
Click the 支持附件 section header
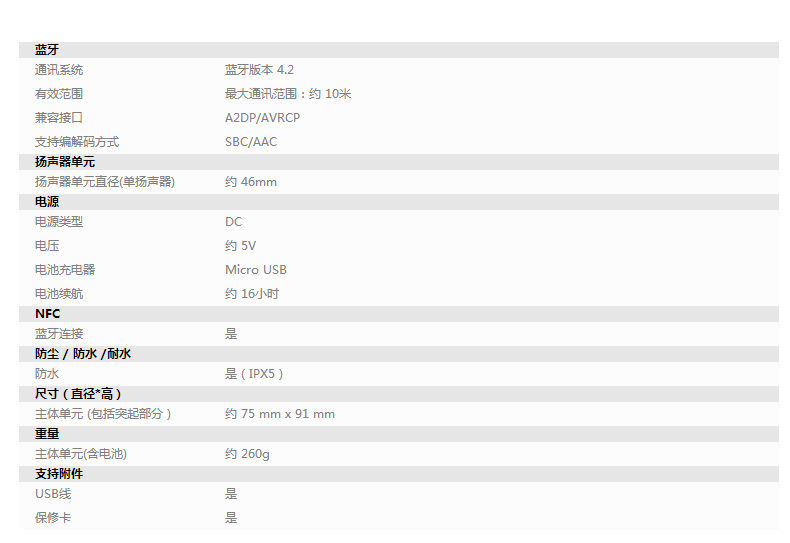click(59, 474)
